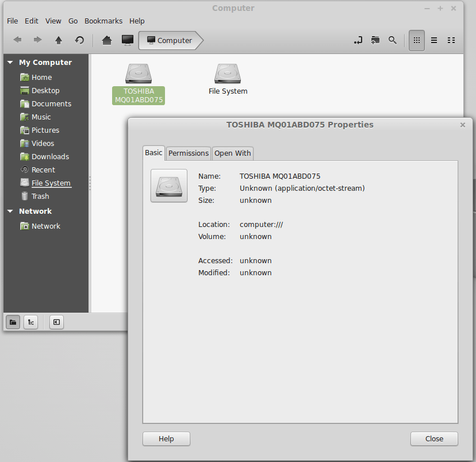
Task: Switch to the Permissions tab
Action: (188, 153)
